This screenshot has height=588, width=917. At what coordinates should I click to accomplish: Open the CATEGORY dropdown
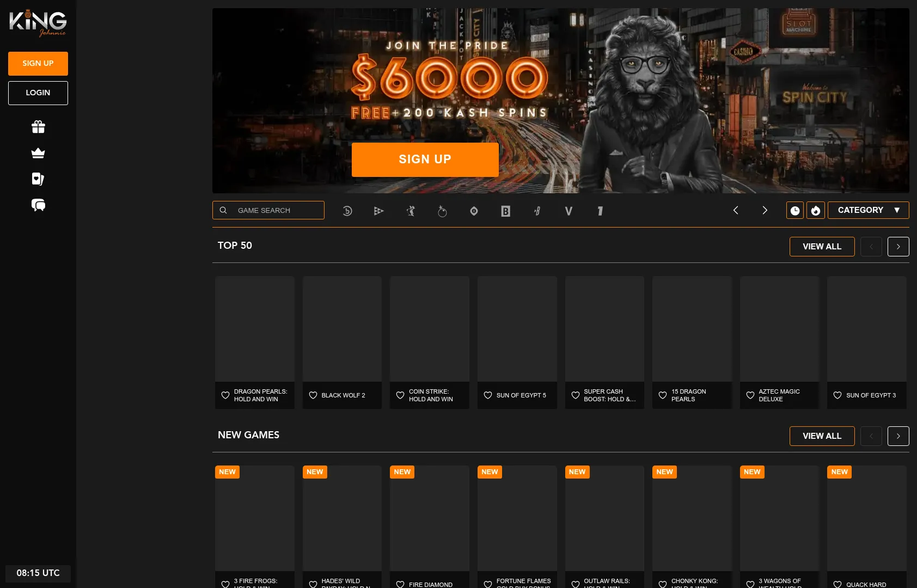pos(869,210)
